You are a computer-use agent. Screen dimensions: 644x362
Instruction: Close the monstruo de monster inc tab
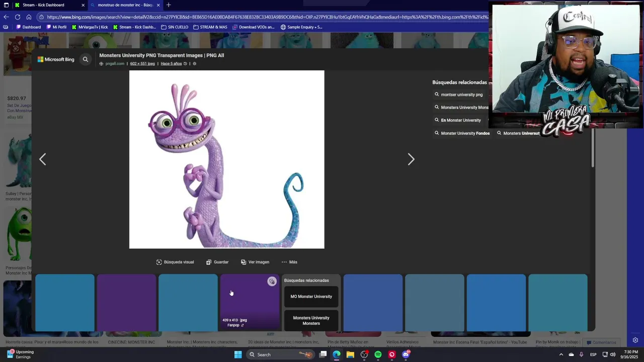(158, 5)
